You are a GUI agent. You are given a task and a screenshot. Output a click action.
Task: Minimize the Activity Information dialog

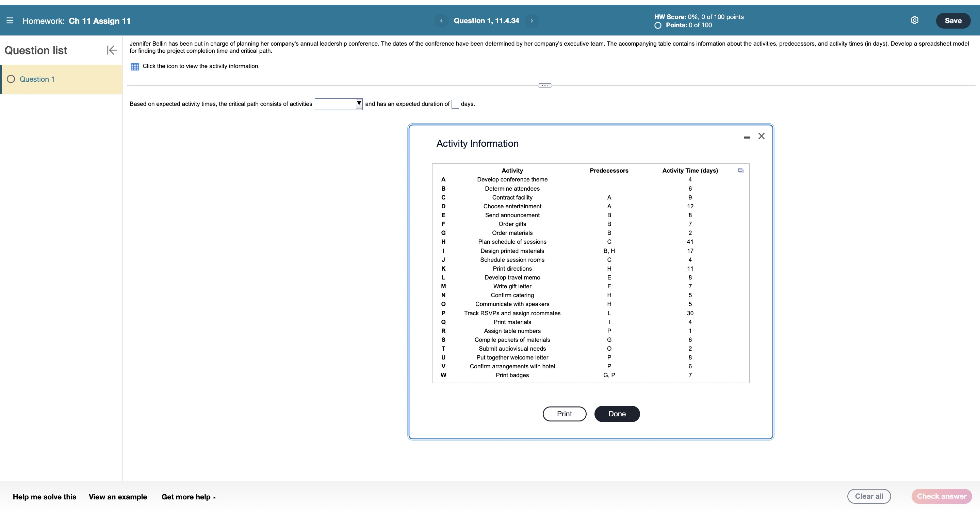747,137
